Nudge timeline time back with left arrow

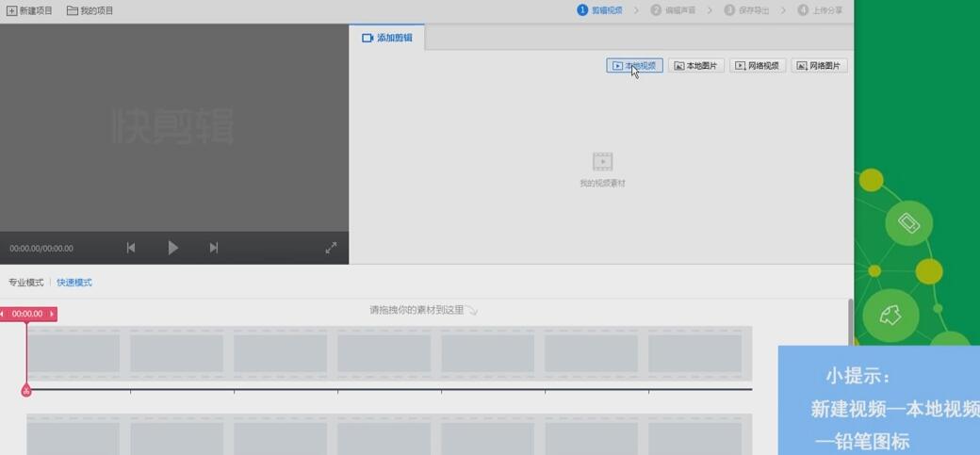click(x=3, y=314)
